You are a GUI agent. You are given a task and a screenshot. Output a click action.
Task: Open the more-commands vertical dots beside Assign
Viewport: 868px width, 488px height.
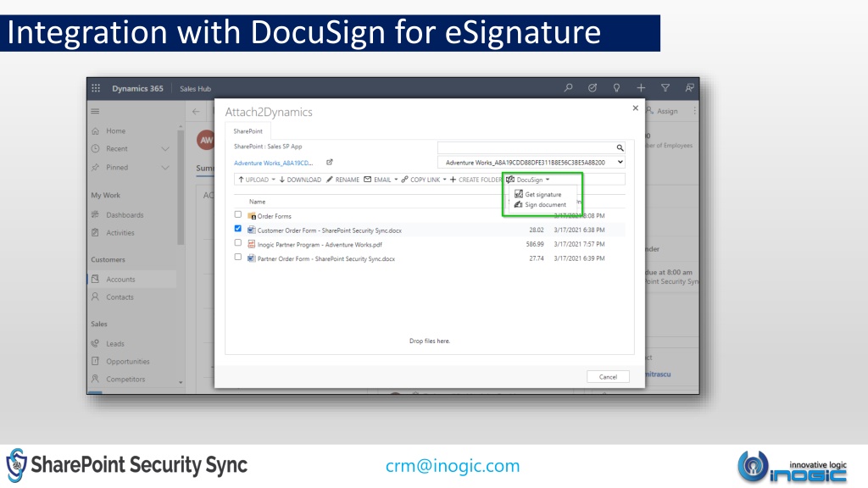(695, 111)
